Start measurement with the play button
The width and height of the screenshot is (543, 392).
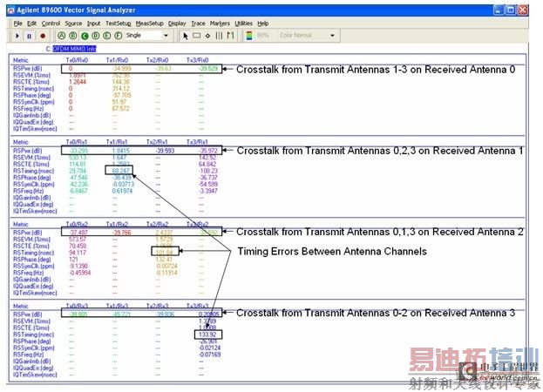coord(17,36)
